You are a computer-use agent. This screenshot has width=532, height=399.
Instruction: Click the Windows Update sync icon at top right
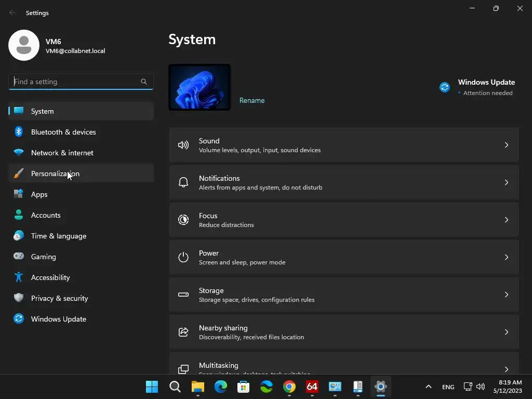click(445, 87)
